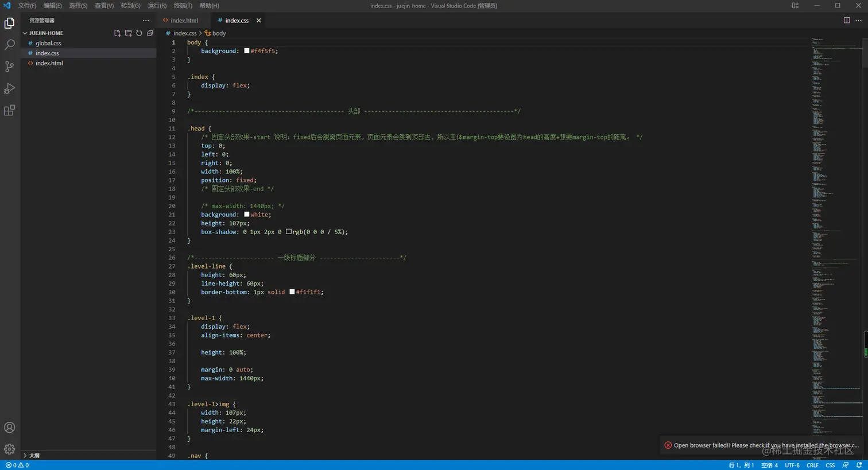Screen dimensions: 868x470
Task: Click the ".level-line {" selector text
Action: point(210,266)
